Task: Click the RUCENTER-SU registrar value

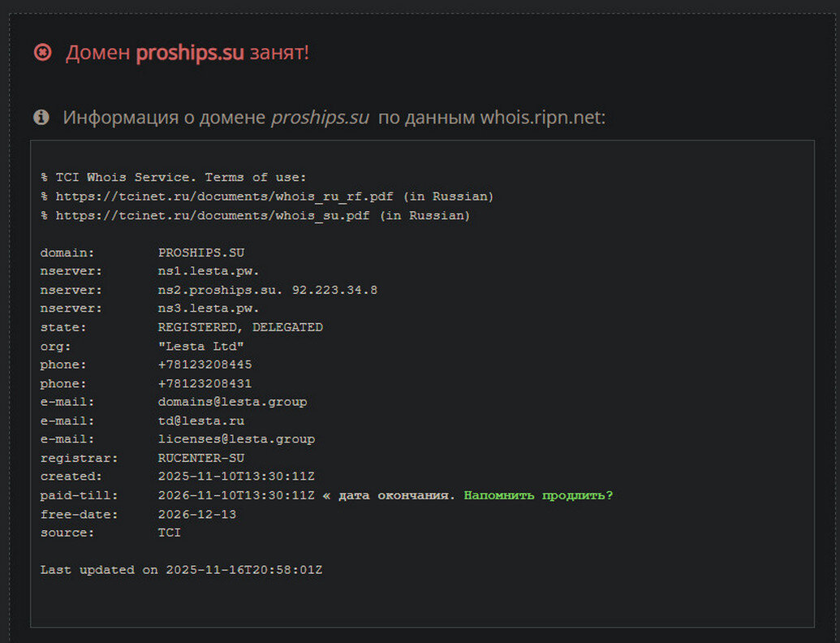Action: click(201, 458)
